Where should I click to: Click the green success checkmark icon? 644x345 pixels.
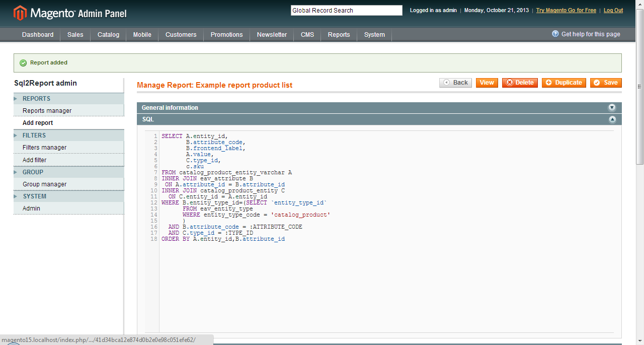click(23, 63)
